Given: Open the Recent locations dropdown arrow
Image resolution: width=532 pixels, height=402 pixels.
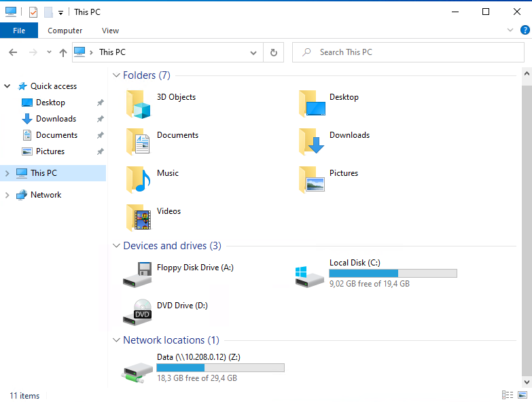Looking at the screenshot, I should (x=49, y=52).
